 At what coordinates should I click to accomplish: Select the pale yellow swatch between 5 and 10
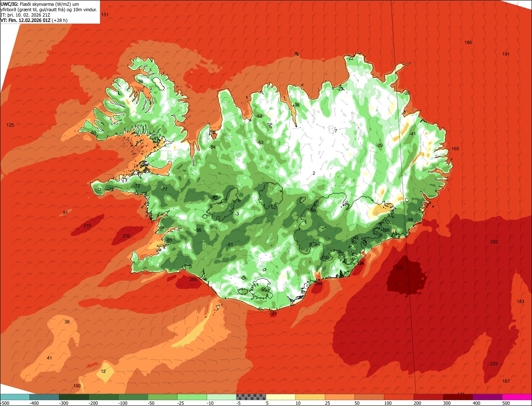point(281,397)
